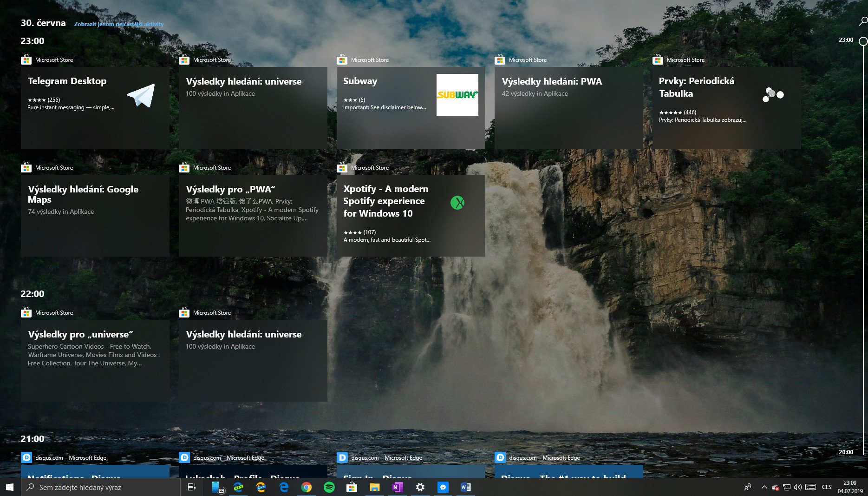Image resolution: width=868 pixels, height=496 pixels.
Task: Open Microsoft Store from the taskbar
Action: 352,487
